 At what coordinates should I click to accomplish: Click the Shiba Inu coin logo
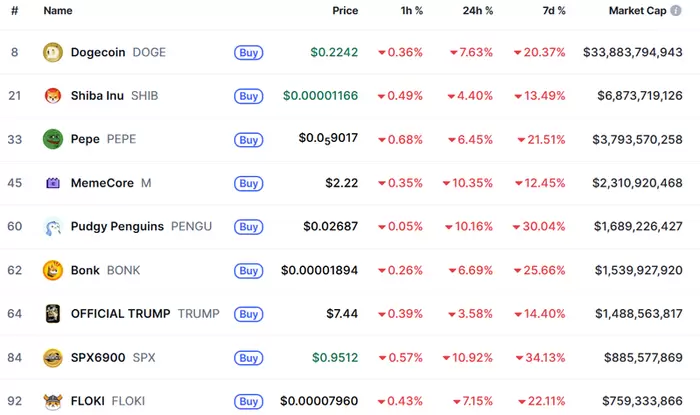coord(52,96)
